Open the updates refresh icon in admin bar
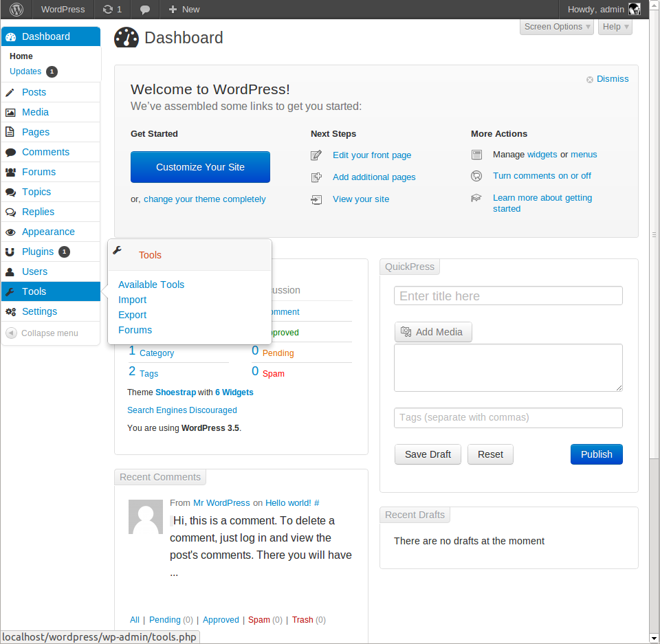Screen dimensions: 660x644 pos(108,9)
